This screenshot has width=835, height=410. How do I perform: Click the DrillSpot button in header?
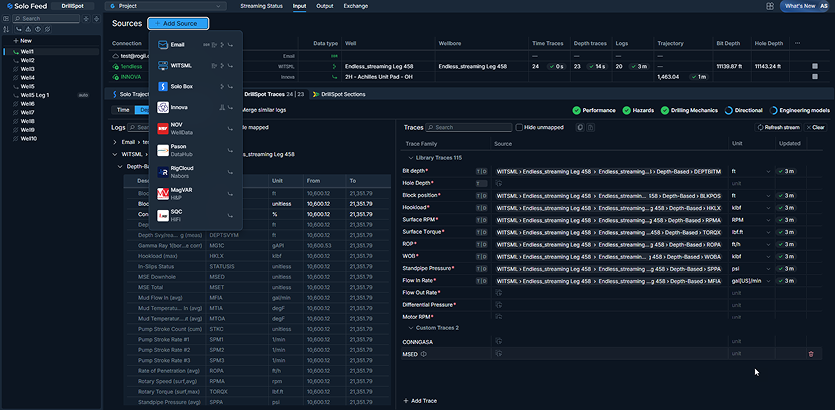73,6
